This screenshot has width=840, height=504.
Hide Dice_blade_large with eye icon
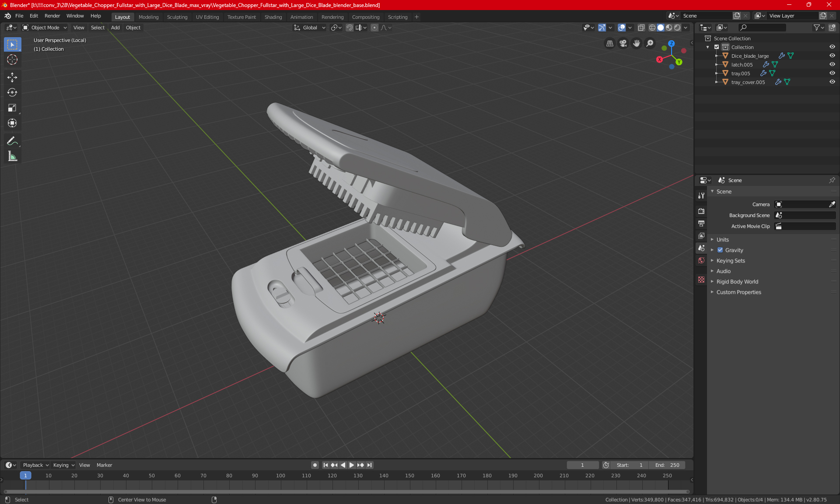(832, 56)
